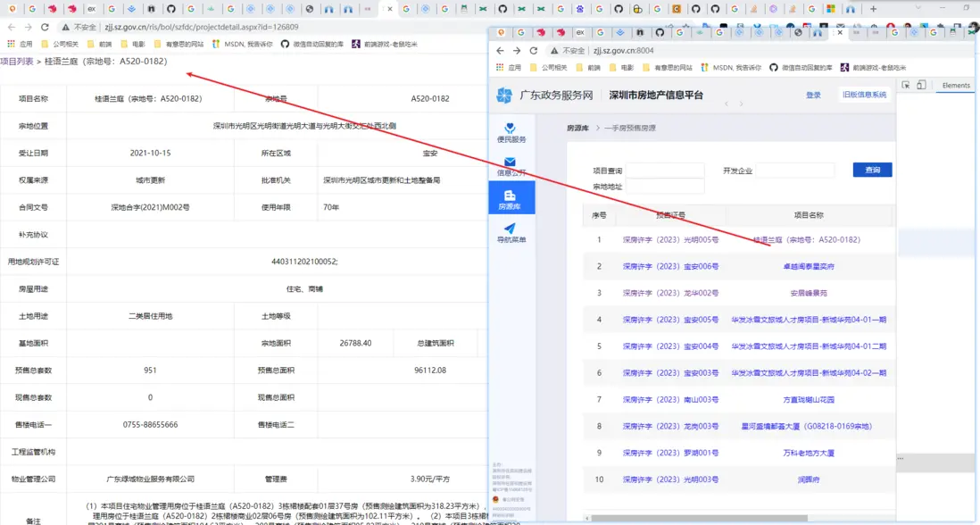Select 广东绿城物业服务有限公司 cell
The image size is (980, 525).
[x=150, y=479]
